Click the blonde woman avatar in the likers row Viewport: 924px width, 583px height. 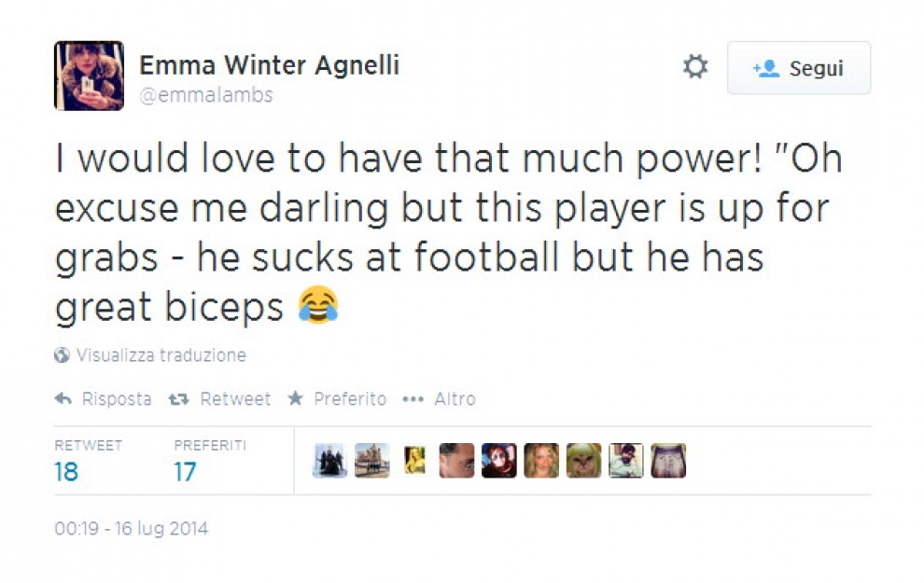pos(541,461)
